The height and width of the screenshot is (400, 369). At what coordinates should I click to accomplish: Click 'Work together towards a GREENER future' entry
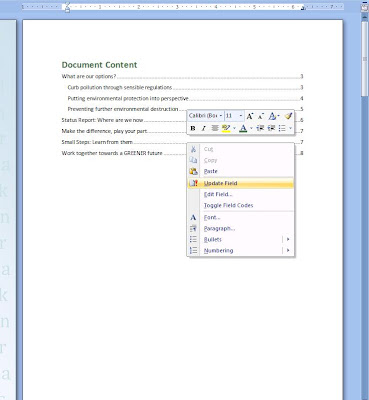click(x=112, y=153)
